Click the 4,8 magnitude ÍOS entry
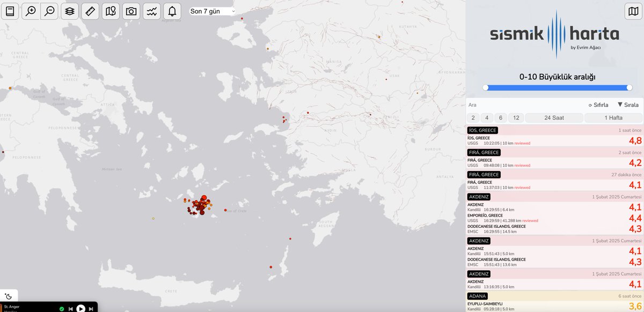 click(x=555, y=140)
